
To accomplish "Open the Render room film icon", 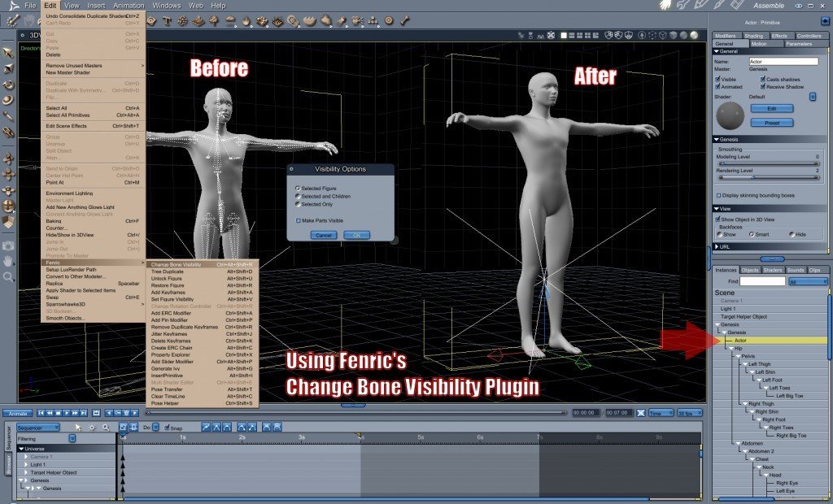I will pos(737,5).
